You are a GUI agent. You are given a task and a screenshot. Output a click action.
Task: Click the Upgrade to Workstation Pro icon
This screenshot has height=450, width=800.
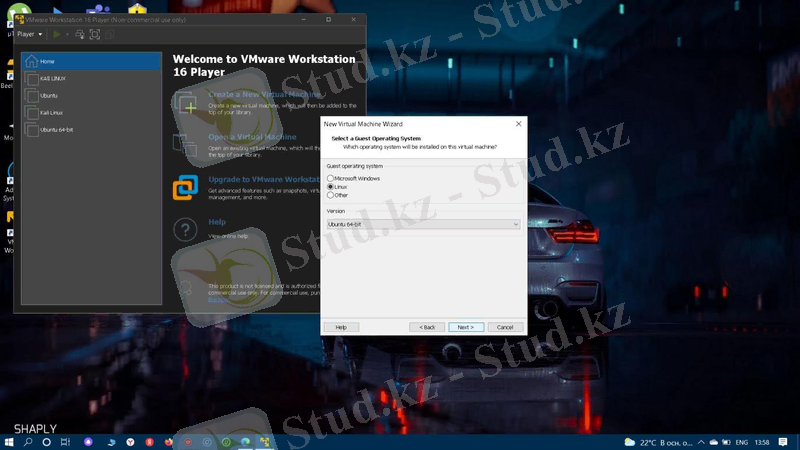tap(185, 187)
